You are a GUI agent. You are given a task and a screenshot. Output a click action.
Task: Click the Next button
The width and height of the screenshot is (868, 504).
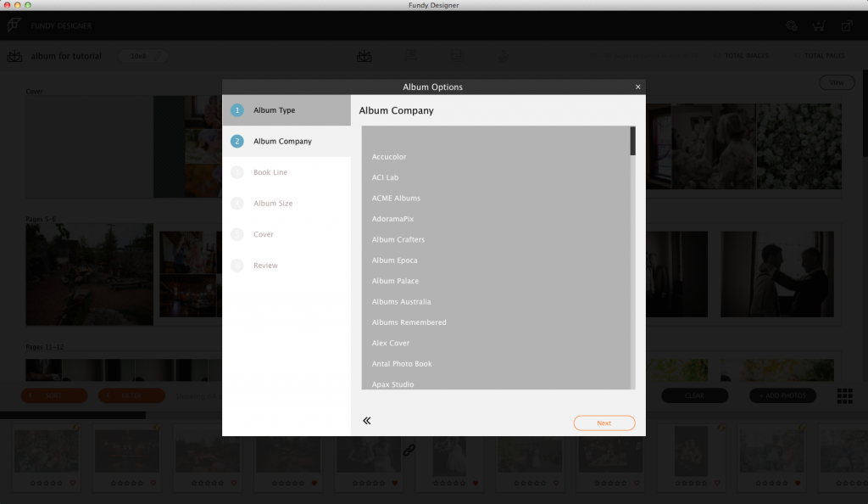click(604, 423)
